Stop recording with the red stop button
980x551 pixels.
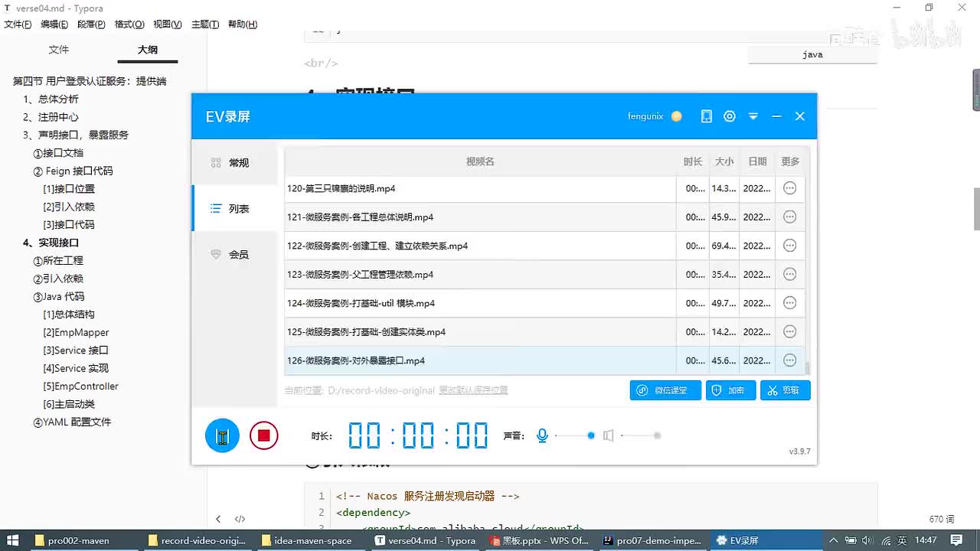(x=263, y=435)
